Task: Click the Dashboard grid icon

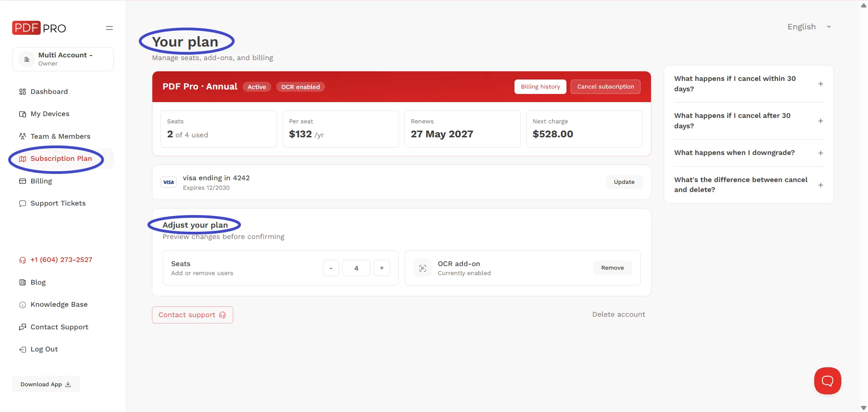Action: pos(23,92)
